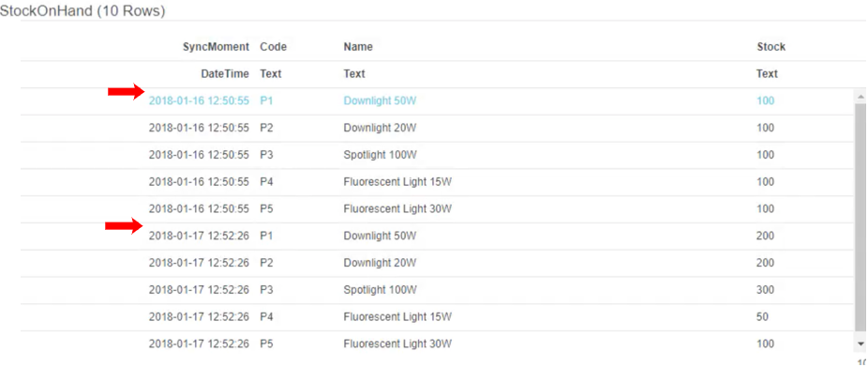Select the Code column header
This screenshot has width=868, height=367.
pyautogui.click(x=274, y=47)
